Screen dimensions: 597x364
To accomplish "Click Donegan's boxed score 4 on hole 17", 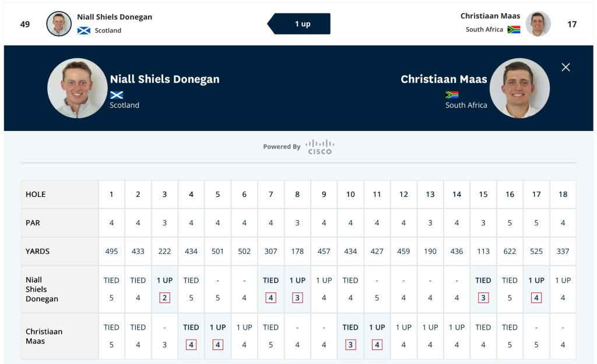I will pos(536,298).
